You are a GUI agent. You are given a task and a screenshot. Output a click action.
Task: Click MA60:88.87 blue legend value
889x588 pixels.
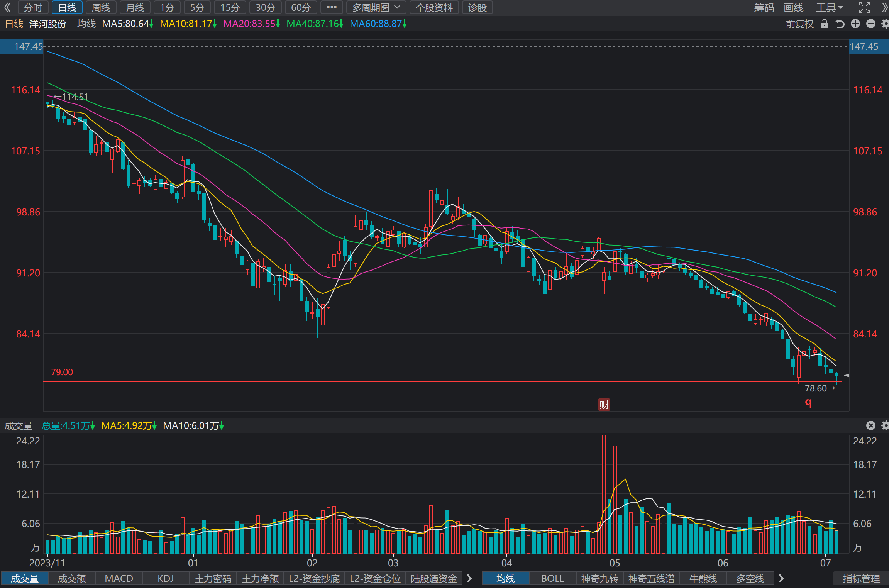(x=378, y=24)
